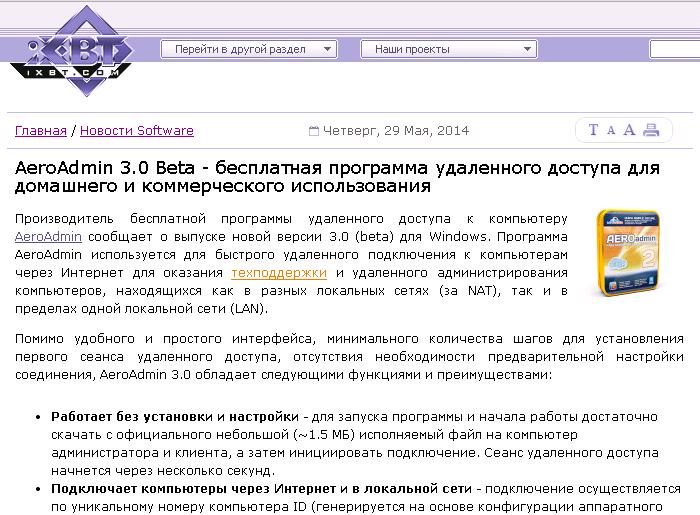This screenshot has height=515, width=700.
Task: Click the paragraph starting 'Помимо удобного'
Action: (349, 357)
